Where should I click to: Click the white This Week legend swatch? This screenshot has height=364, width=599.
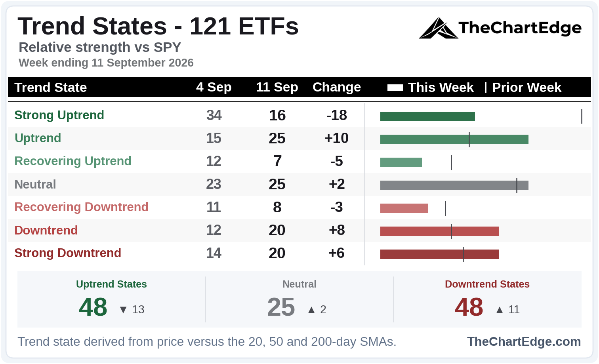pos(395,88)
